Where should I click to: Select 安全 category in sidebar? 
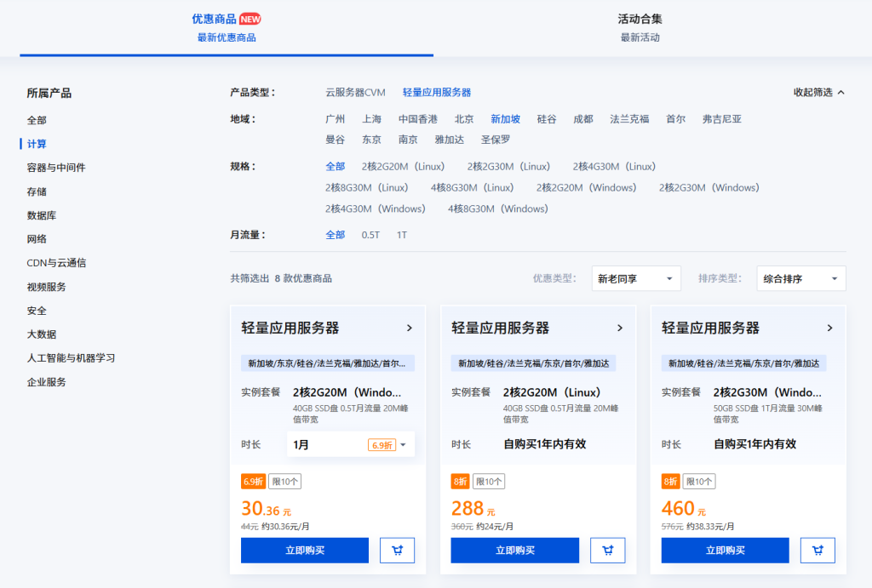click(37, 311)
